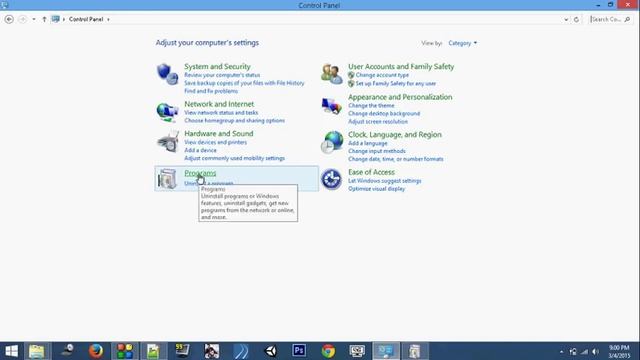Click View network status and tasks

point(221,113)
